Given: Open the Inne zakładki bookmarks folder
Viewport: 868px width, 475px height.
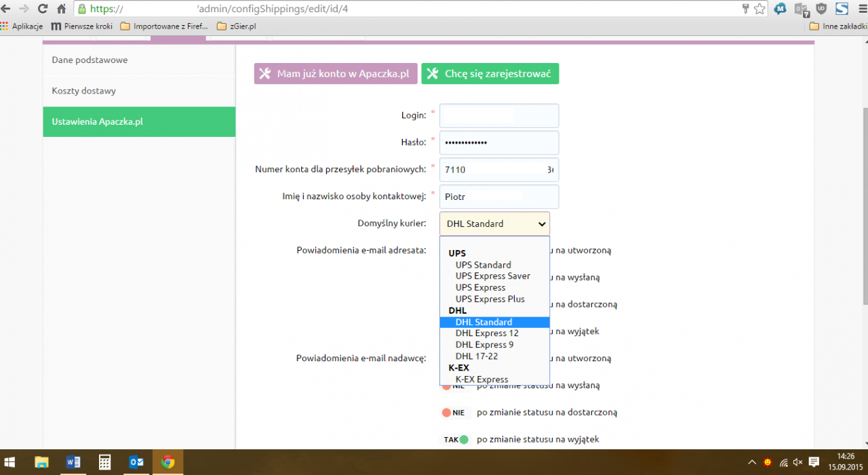Looking at the screenshot, I should 837,26.
